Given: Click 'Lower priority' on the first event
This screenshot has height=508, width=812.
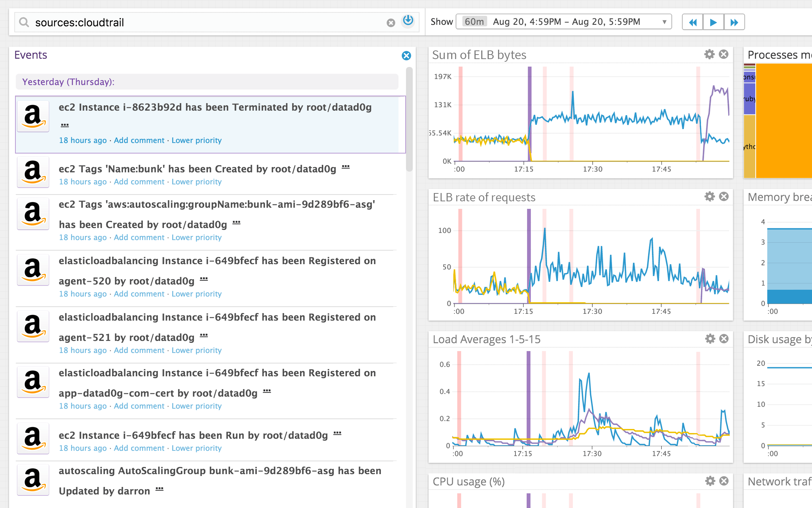Looking at the screenshot, I should (196, 140).
